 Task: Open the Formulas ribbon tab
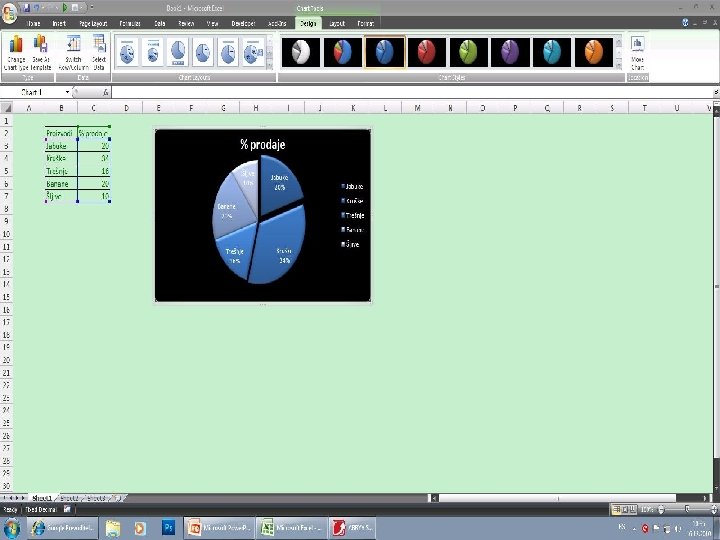(130, 23)
